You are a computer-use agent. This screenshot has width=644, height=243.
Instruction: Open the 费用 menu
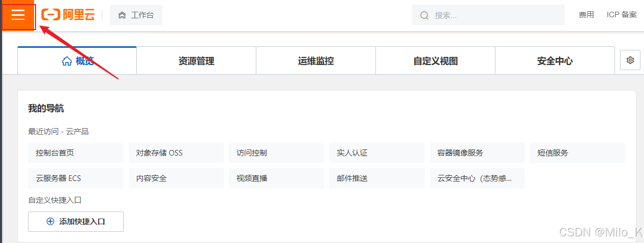tap(586, 15)
